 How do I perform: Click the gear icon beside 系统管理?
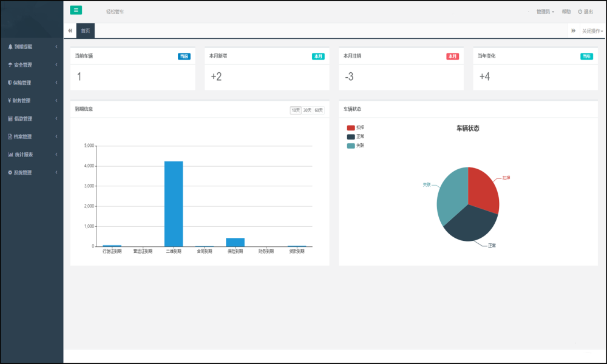point(10,172)
